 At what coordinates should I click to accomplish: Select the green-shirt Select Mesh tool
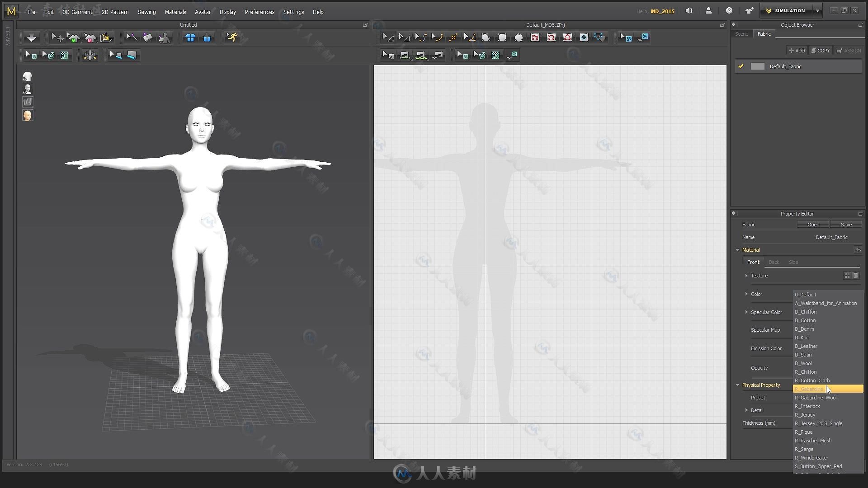click(x=74, y=38)
